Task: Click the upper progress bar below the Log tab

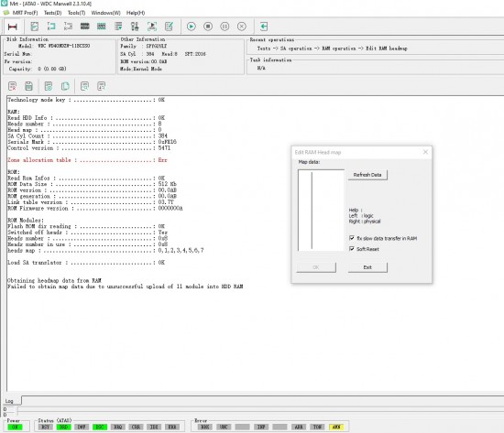Action: (260, 409)
